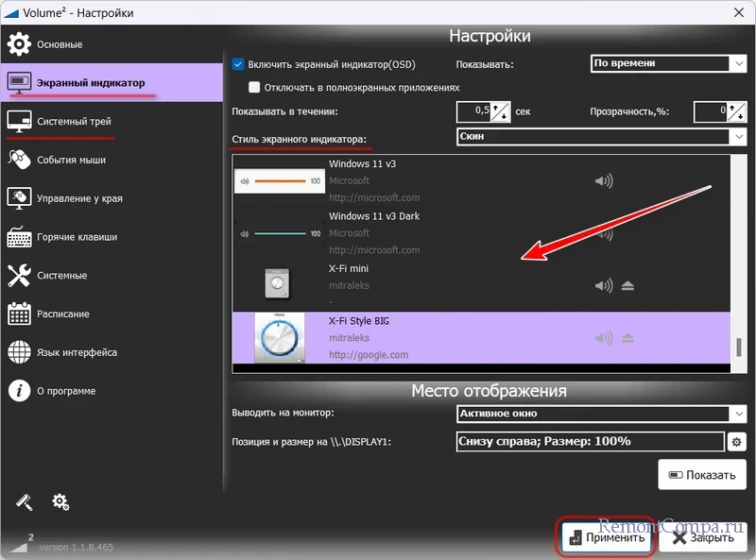Click the display duration field showing 0,5
This screenshot has width=756, height=560.
pyautogui.click(x=473, y=111)
